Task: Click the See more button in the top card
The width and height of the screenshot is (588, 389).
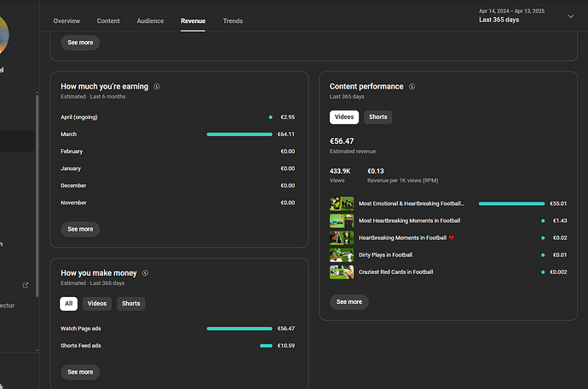Action: (80, 43)
